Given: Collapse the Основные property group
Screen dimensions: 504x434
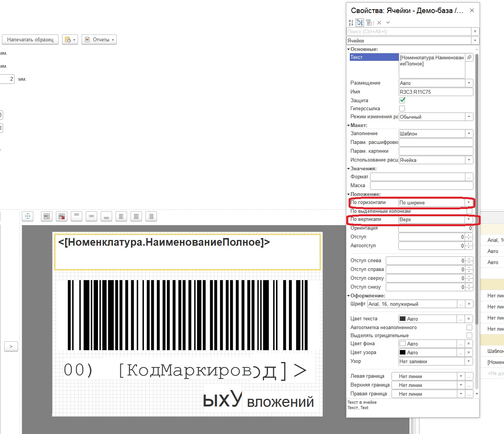Looking at the screenshot, I should coord(349,49).
